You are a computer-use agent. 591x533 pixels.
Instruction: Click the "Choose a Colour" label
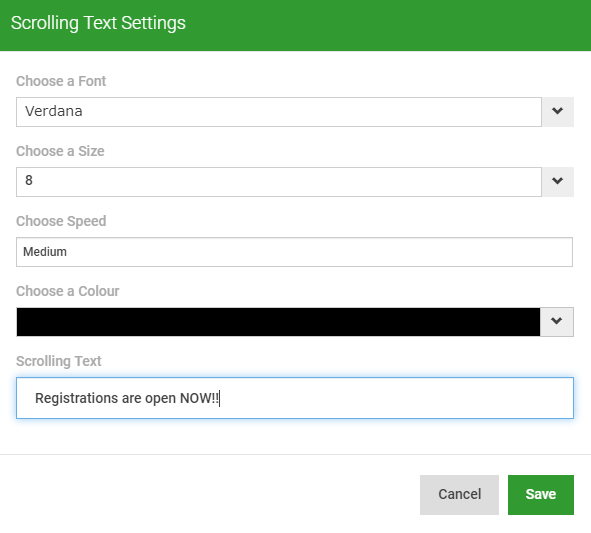(x=67, y=291)
